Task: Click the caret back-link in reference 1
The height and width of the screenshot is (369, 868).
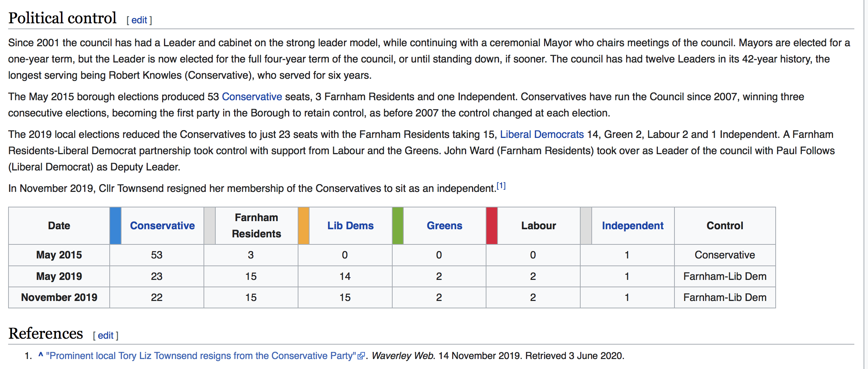Action: pos(41,355)
